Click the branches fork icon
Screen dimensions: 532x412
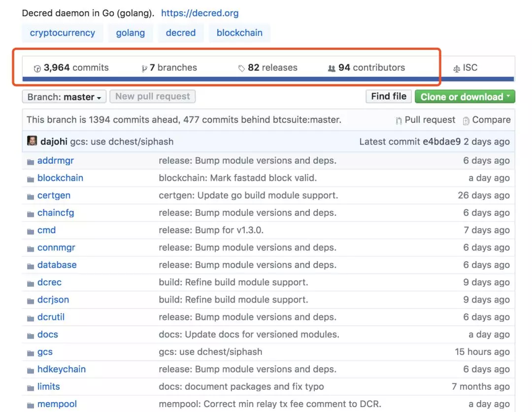click(144, 69)
